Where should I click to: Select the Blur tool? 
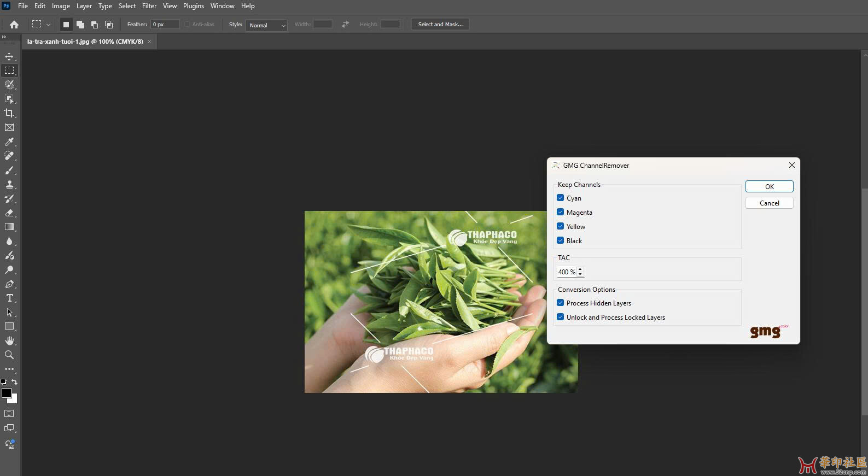click(9, 241)
